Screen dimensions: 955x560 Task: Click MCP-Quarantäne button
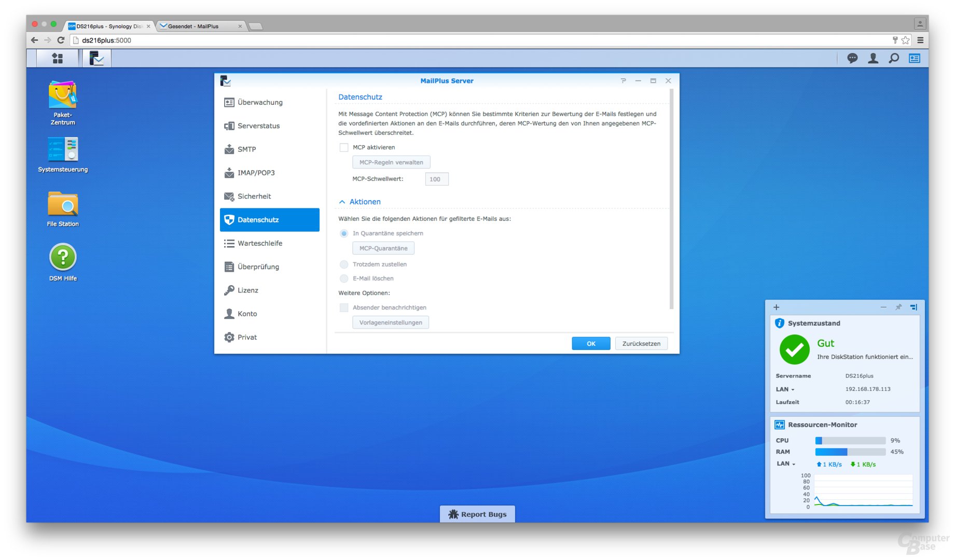pyautogui.click(x=383, y=248)
